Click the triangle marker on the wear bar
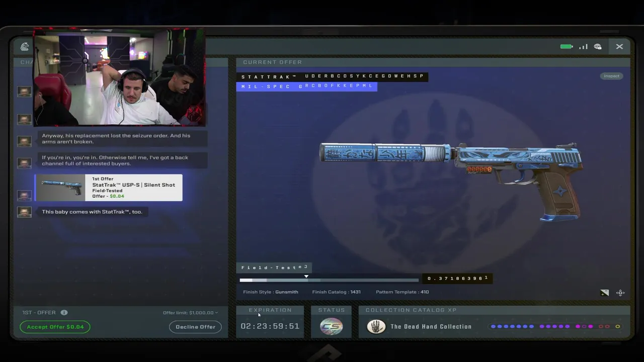The image size is (644, 362). [x=306, y=276]
